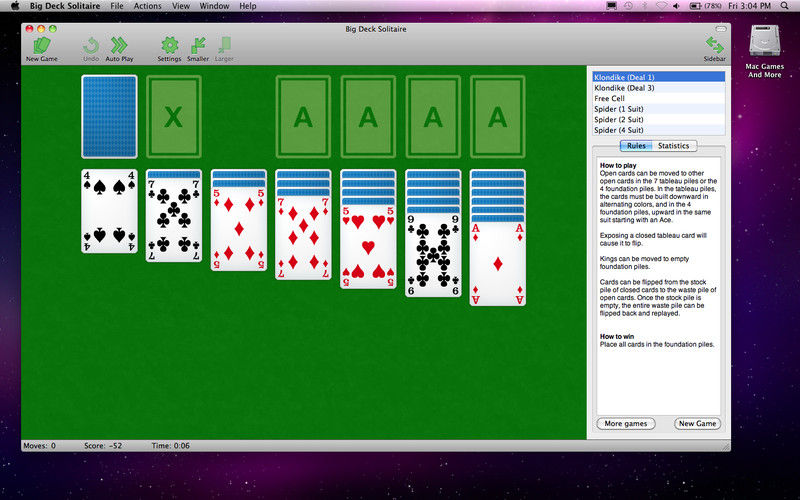The height and width of the screenshot is (500, 800).
Task: Click the 9 of clubs card
Action: click(x=433, y=256)
